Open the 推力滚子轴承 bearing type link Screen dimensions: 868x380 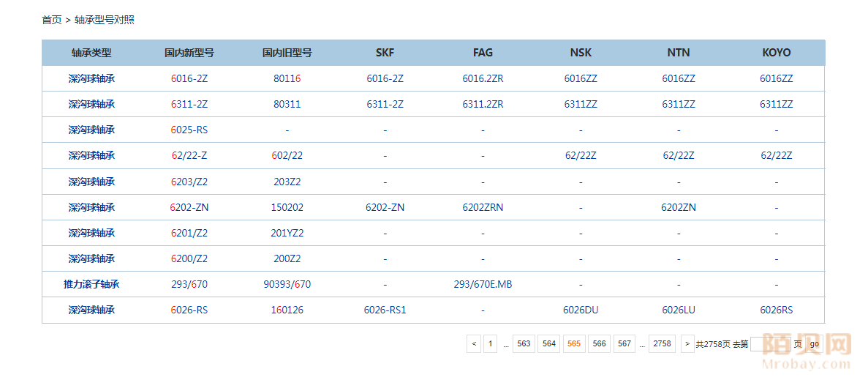[x=91, y=284]
